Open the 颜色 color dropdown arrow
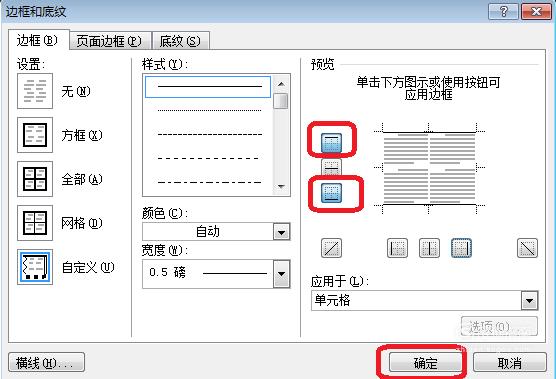 pyautogui.click(x=282, y=232)
